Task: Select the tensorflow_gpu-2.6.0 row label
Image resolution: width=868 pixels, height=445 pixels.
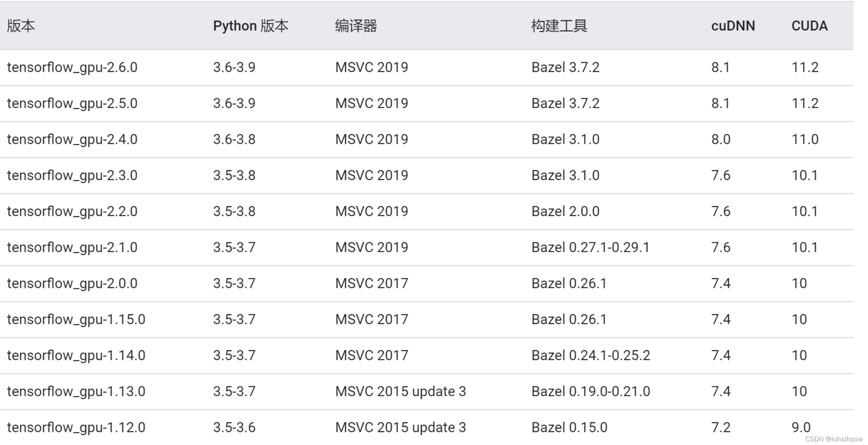Action: click(x=72, y=67)
